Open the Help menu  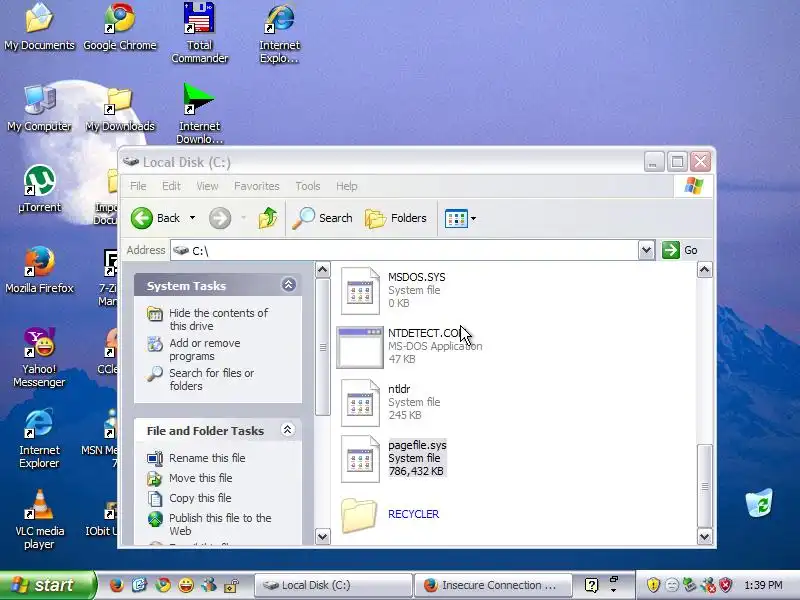pos(346,186)
